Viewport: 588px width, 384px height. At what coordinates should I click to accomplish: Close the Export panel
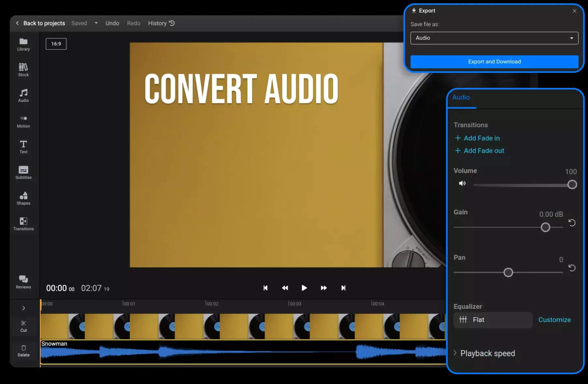(x=575, y=11)
